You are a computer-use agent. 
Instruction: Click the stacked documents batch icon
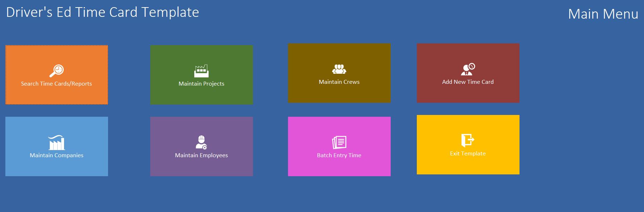pos(339,142)
